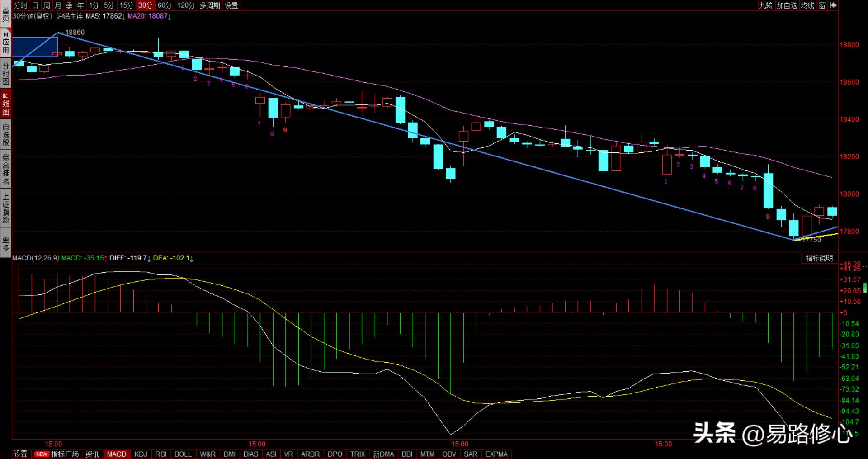Select the KDJ indicator tab
Viewport: 868px width, 459px height.
pyautogui.click(x=141, y=454)
